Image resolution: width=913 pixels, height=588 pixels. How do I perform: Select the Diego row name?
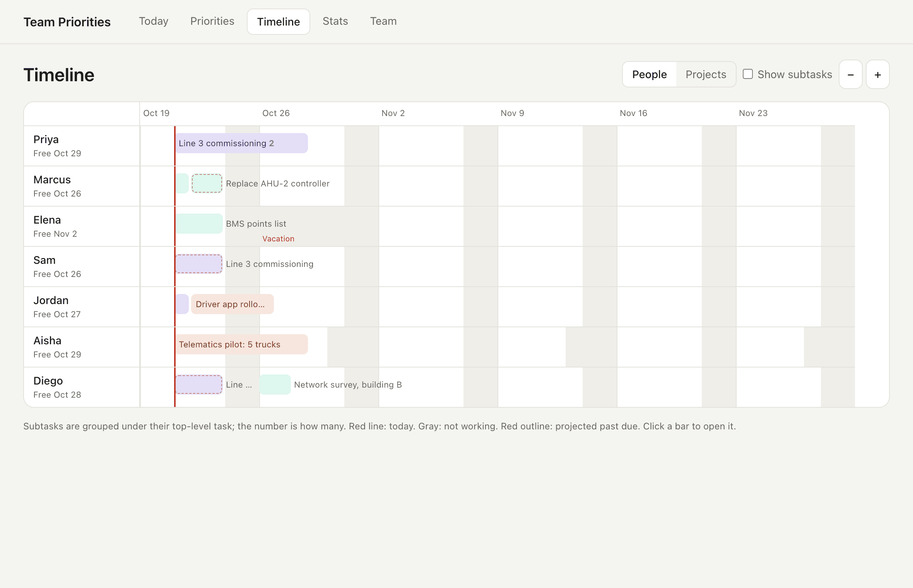click(x=48, y=381)
